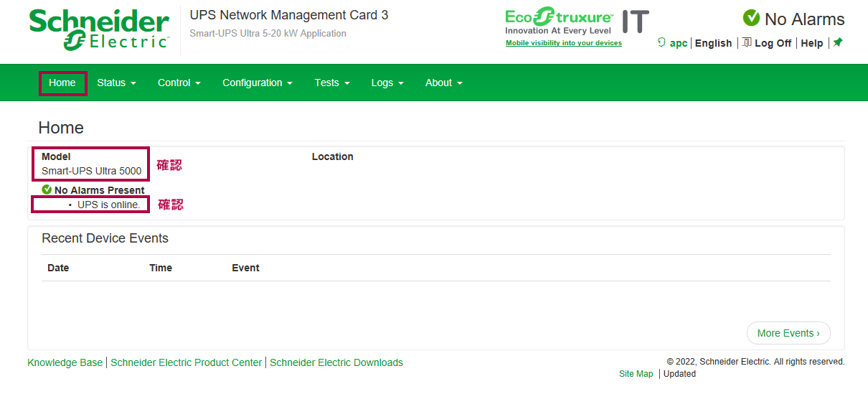Click the apc username link
Image resolution: width=868 pixels, height=417 pixels.
click(x=679, y=43)
